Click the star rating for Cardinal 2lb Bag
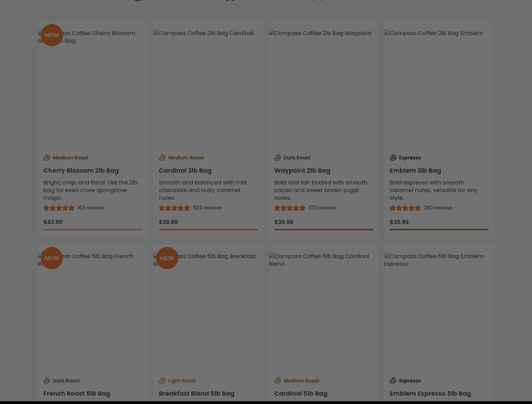532x404 pixels. coord(174,208)
